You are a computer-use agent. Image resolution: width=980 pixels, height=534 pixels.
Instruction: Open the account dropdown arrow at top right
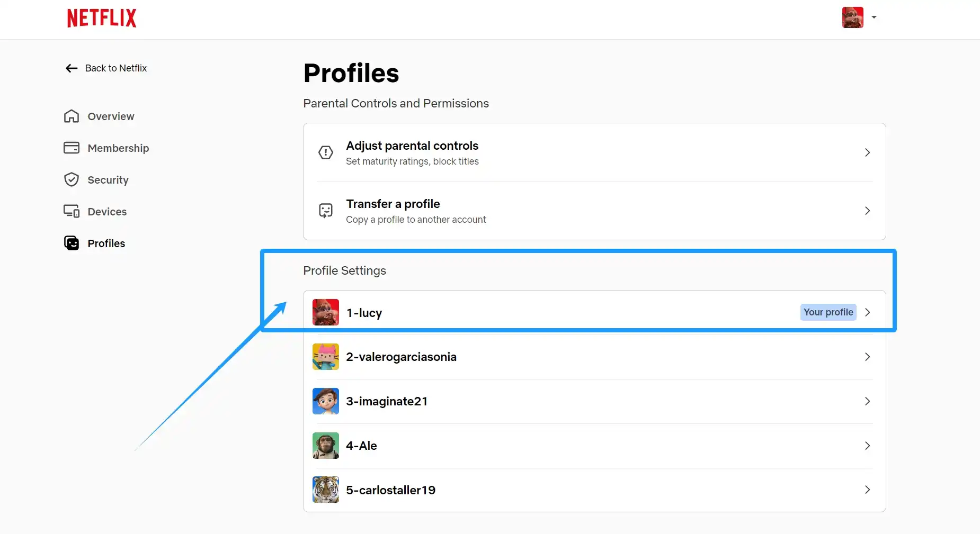[874, 17]
